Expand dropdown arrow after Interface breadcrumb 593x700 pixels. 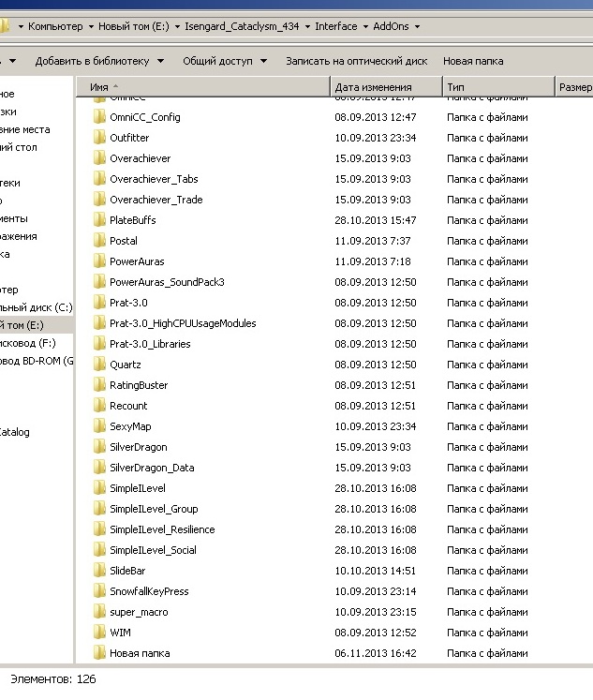365,27
